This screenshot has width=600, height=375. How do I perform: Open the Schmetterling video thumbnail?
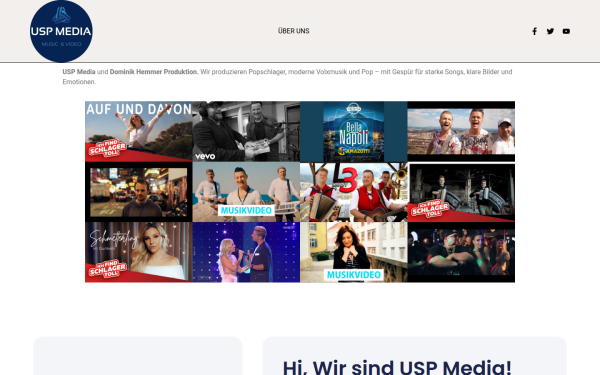point(139,252)
